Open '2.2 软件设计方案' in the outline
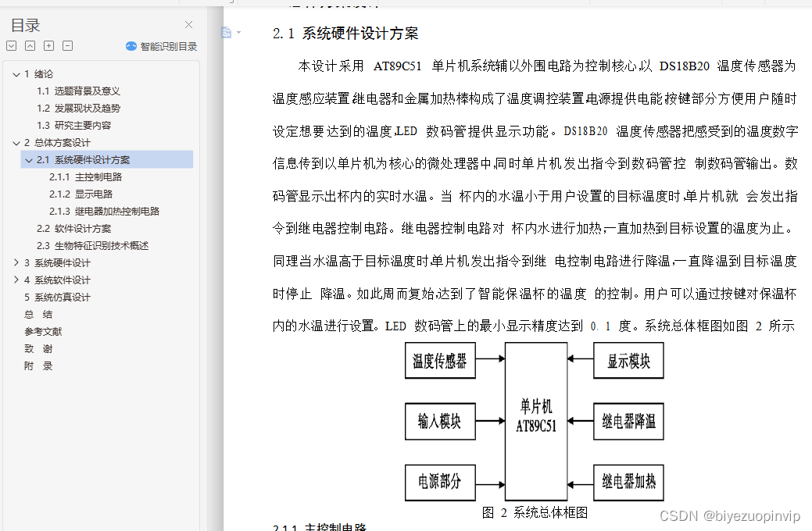 pos(73,228)
